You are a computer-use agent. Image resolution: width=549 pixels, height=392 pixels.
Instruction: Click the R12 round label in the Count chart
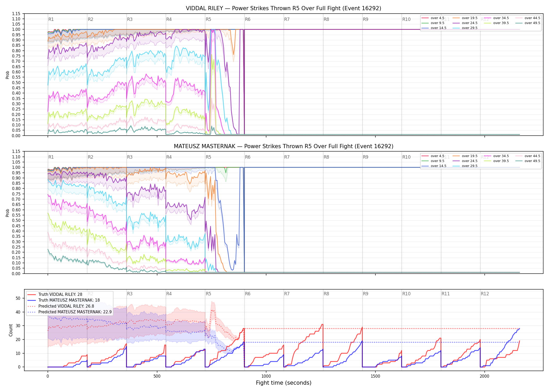pos(485,294)
